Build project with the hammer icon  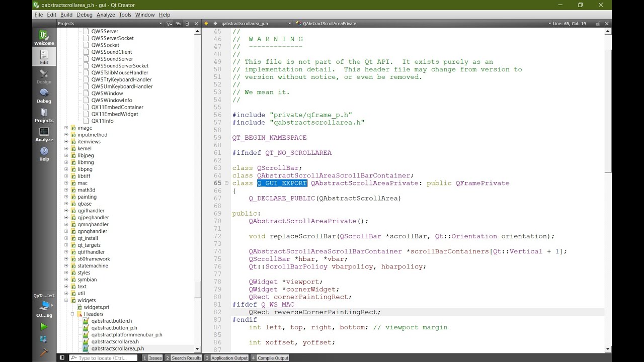(x=44, y=352)
